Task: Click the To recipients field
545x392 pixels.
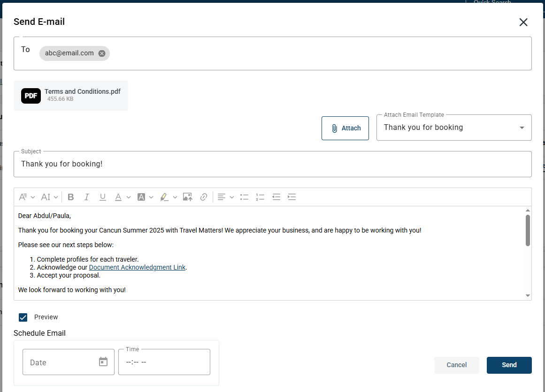Action: point(272,53)
